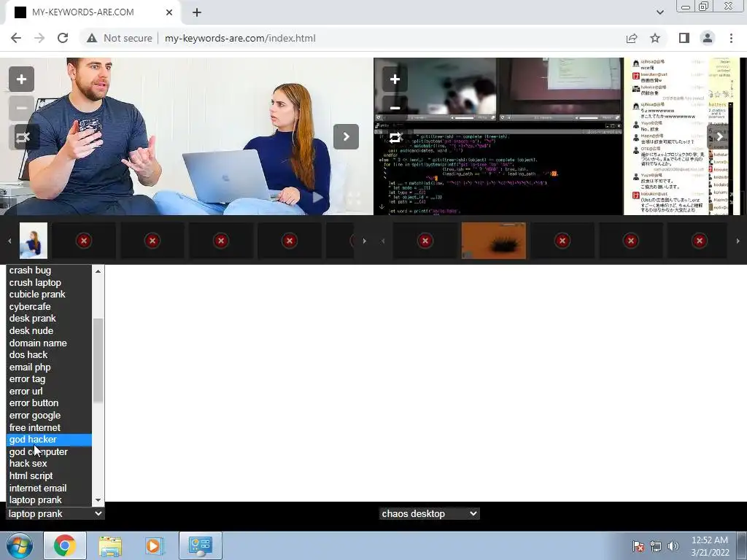
Task: Click the dropdown list scrollbar thumb
Action: [98, 360]
